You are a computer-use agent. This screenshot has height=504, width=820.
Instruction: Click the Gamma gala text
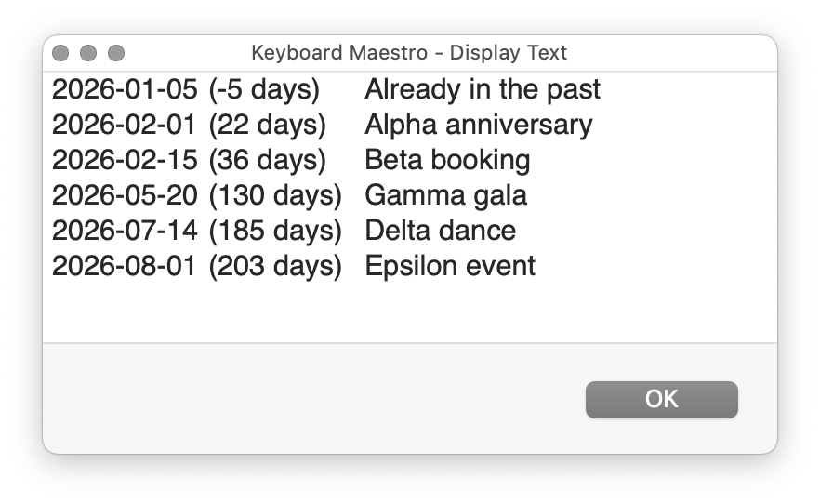pyautogui.click(x=445, y=196)
